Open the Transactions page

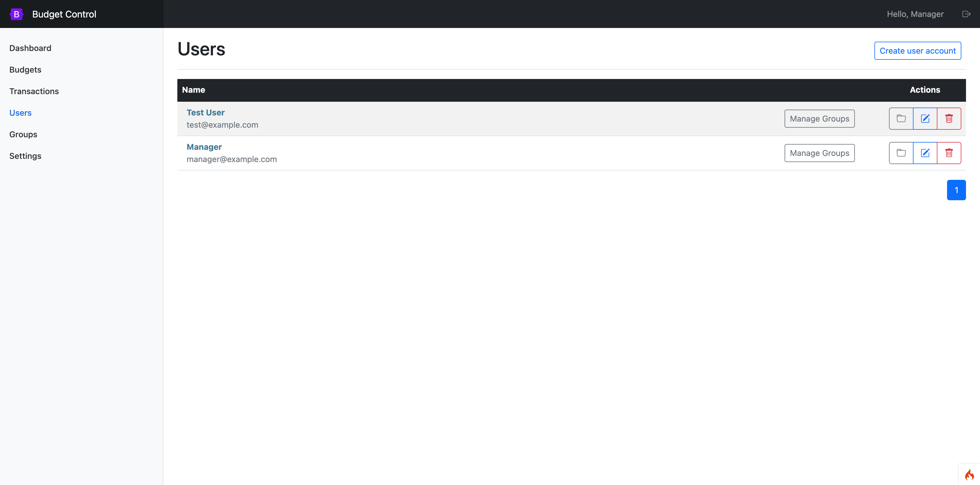(x=34, y=91)
